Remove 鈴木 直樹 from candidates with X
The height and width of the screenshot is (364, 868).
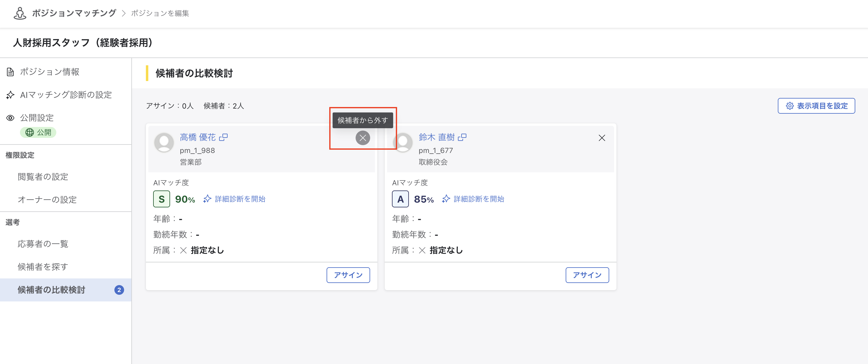tap(601, 138)
